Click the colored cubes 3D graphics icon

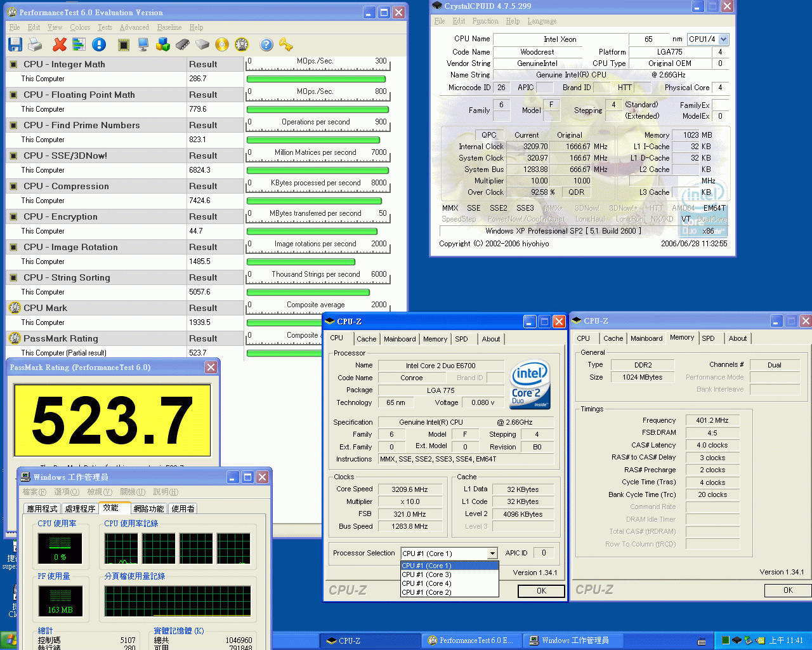point(163,44)
